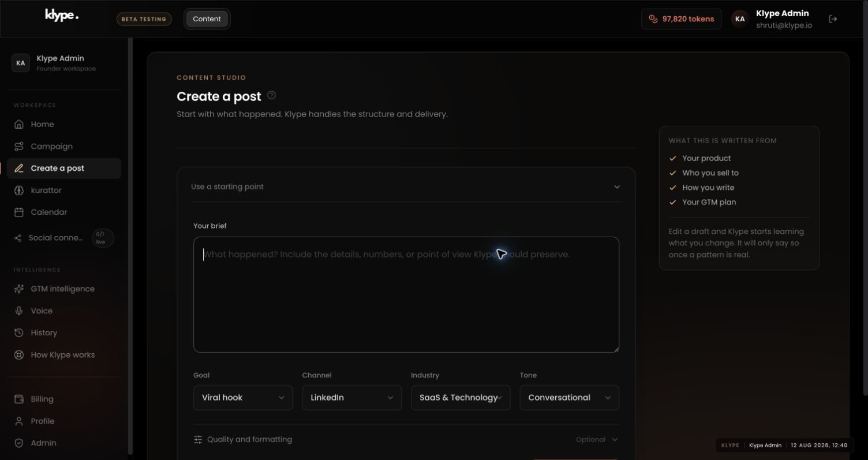Image resolution: width=868 pixels, height=460 pixels.
Task: Click the logout icon in header
Action: click(x=833, y=19)
